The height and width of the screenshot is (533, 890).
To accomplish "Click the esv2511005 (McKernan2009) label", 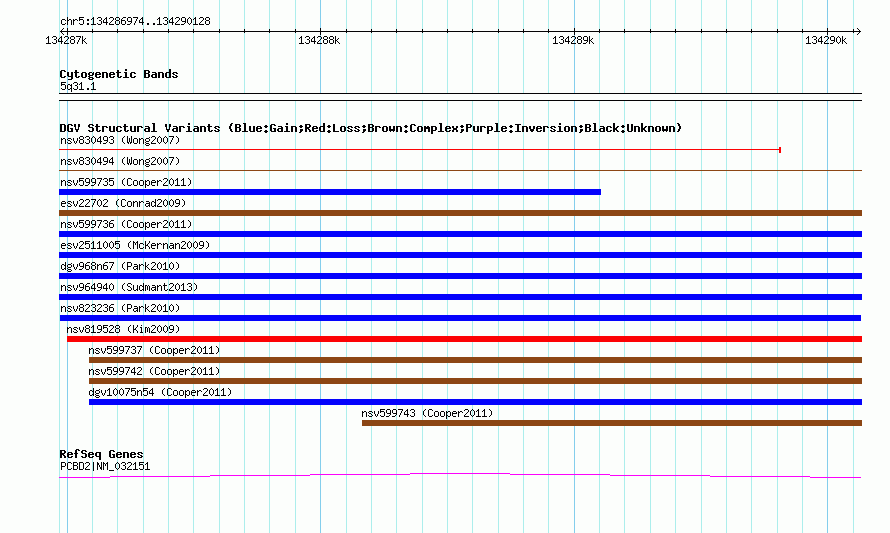I will click(x=135, y=245).
